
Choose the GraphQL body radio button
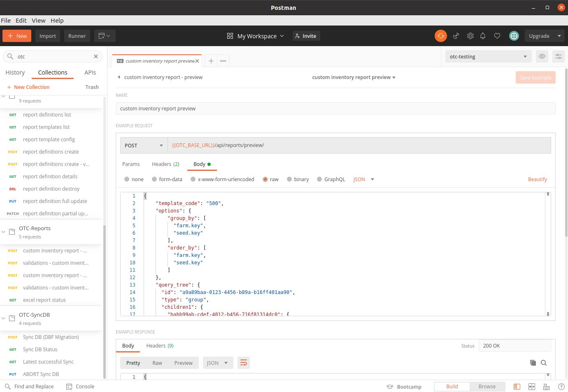pos(319,179)
